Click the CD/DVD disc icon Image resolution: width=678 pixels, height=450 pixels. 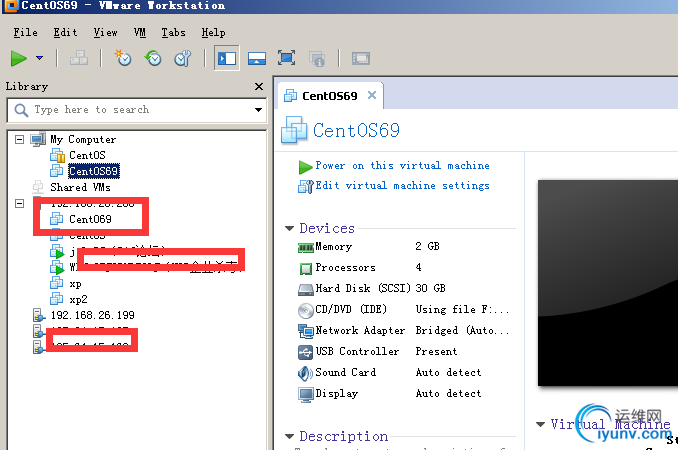coord(306,310)
